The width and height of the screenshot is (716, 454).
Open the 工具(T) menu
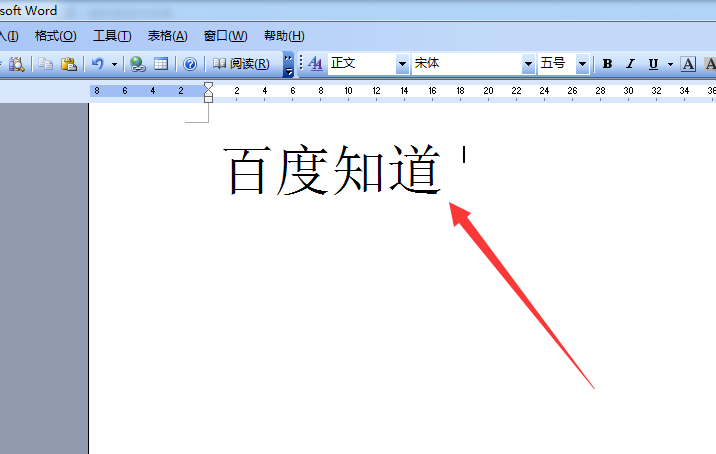click(112, 36)
